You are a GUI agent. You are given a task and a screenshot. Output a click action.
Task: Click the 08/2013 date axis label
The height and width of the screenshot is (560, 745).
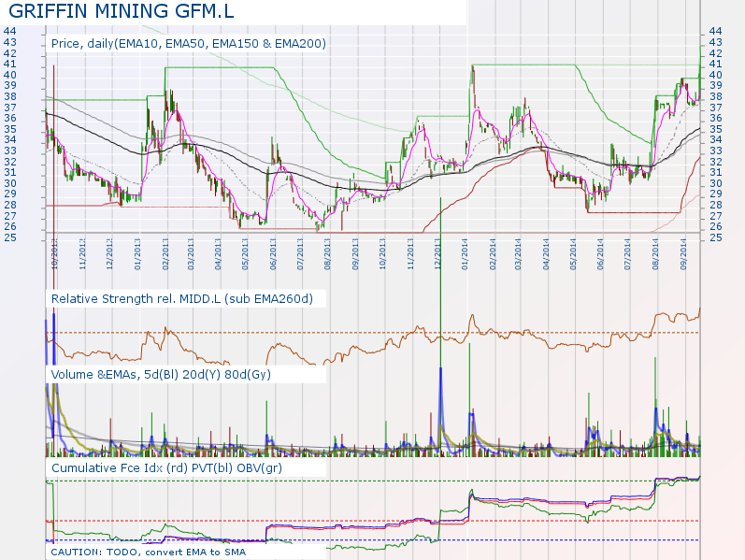tap(328, 254)
